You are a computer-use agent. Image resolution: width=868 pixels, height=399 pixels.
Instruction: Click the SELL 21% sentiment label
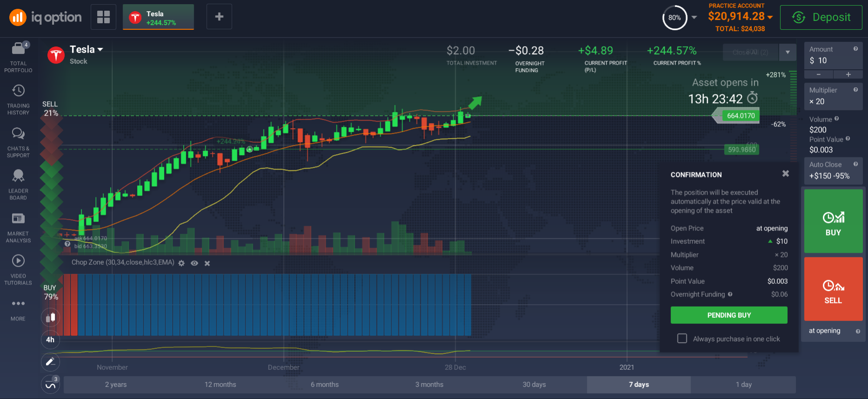50,109
